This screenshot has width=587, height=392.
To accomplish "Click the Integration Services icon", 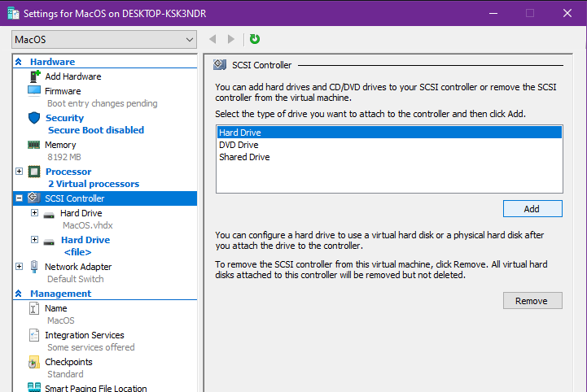I will pyautogui.click(x=34, y=335).
